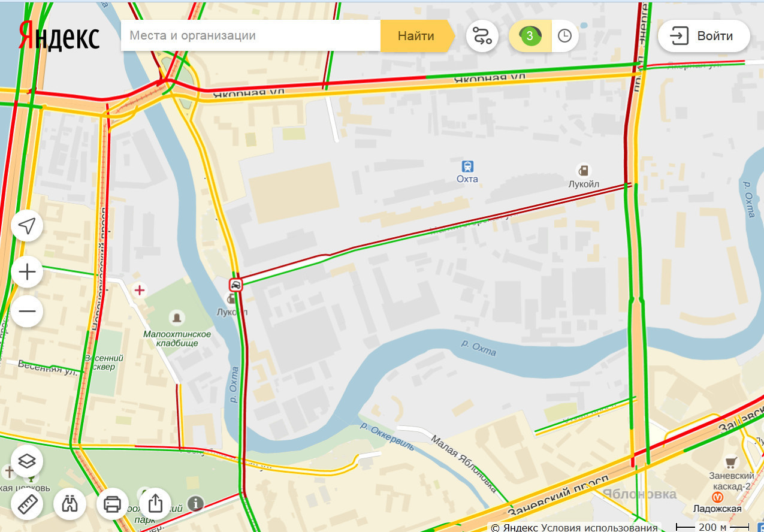Click the my location arrow button
764x532 pixels.
tap(27, 226)
